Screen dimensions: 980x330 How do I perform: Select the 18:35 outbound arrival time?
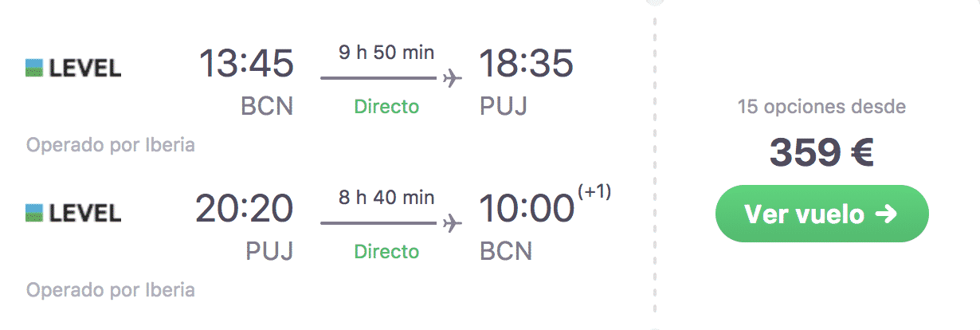click(x=526, y=64)
